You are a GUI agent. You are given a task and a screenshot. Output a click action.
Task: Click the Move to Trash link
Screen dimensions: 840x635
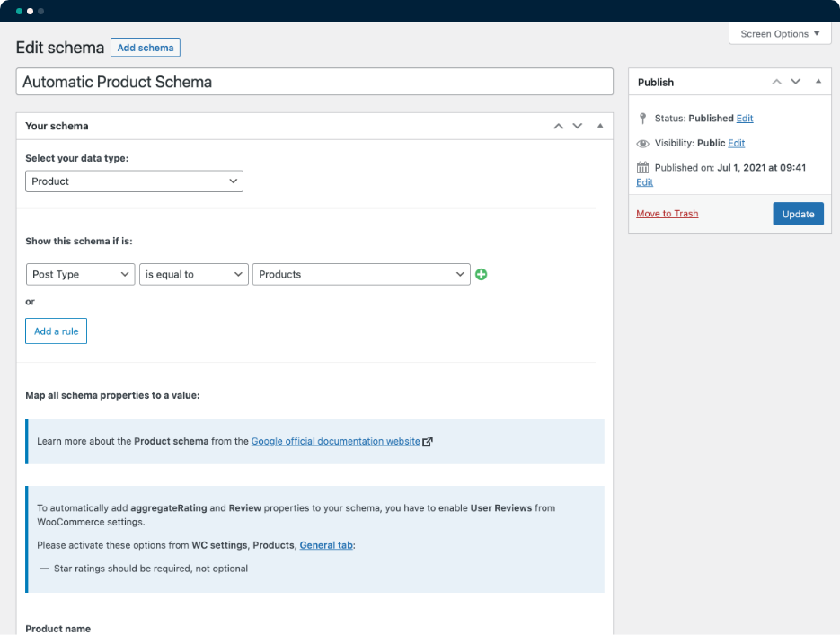pyautogui.click(x=667, y=214)
